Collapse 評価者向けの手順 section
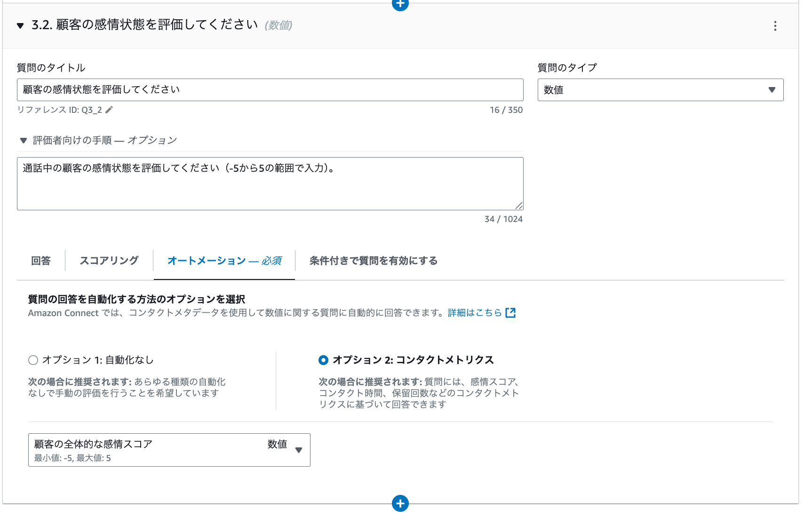The image size is (812, 525). point(24,140)
